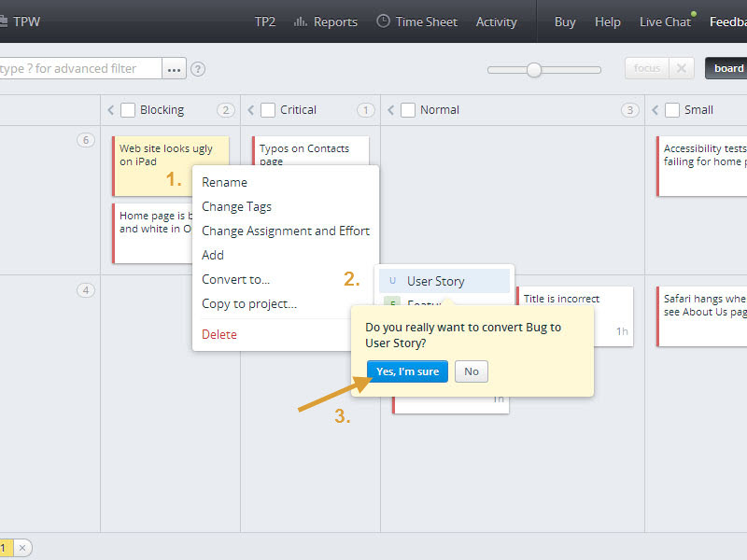747x560 pixels.
Task: Adjust the card zoom slider
Action: coord(533,69)
